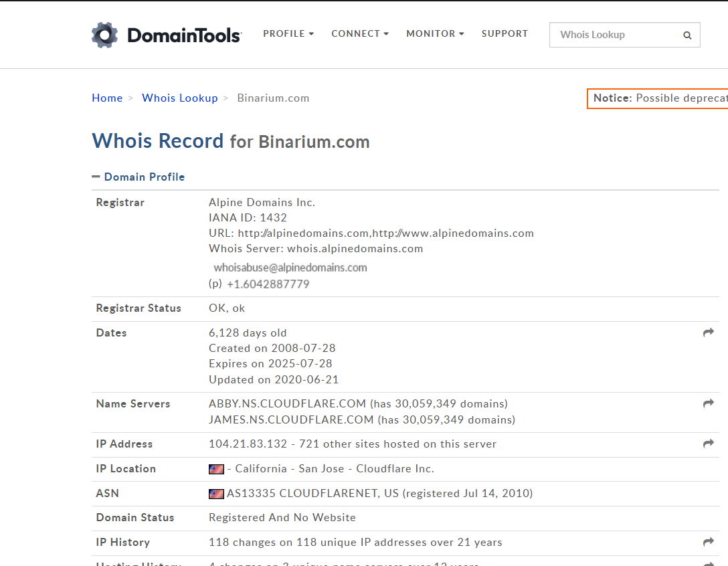
Task: Click the Registrar Status row label
Action: [139, 308]
